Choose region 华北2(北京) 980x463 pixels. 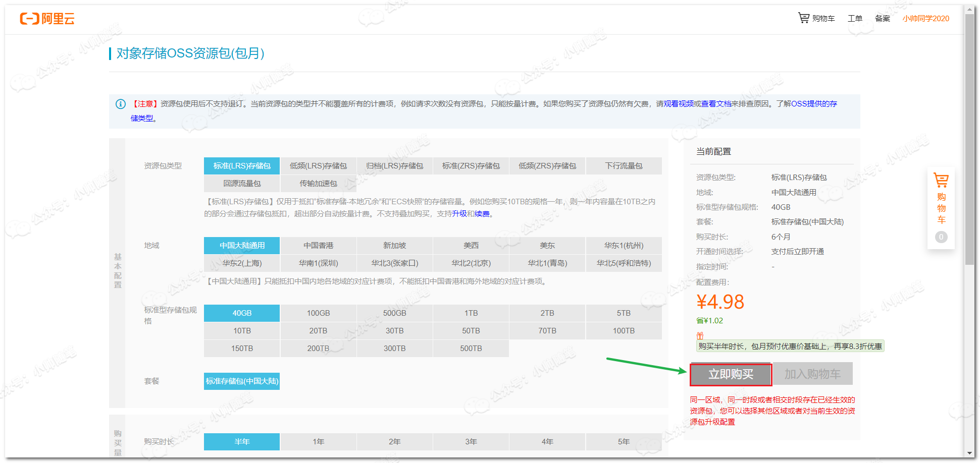[471, 263]
